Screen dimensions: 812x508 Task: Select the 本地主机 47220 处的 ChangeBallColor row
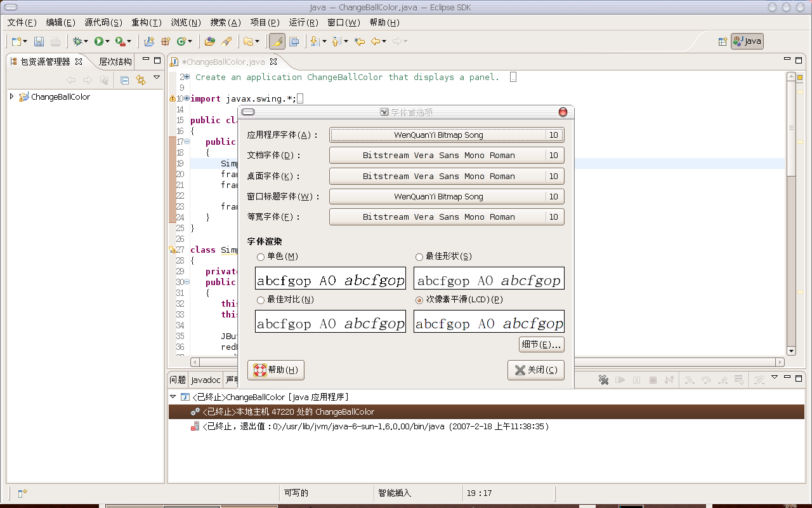click(486, 411)
